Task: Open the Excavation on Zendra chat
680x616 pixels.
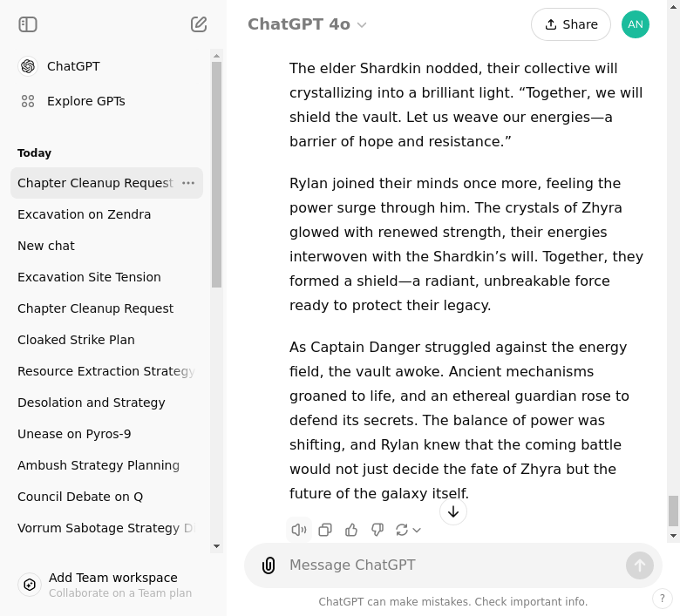Action: tap(85, 214)
